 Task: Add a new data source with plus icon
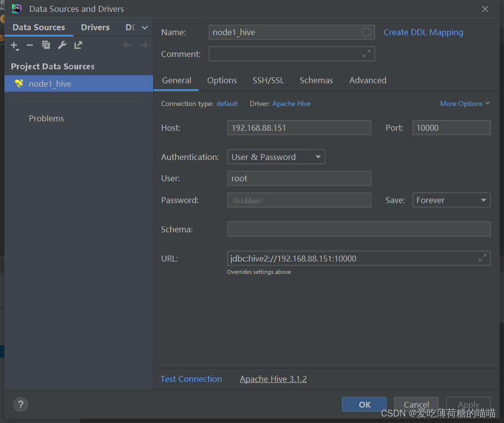point(15,46)
